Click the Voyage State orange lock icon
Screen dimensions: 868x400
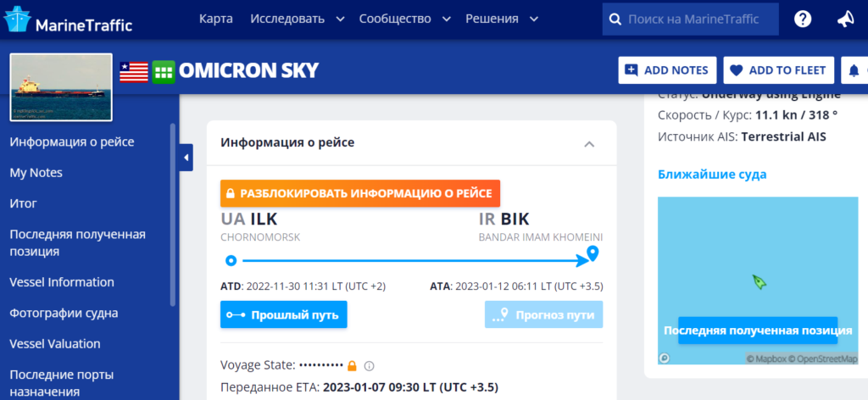click(x=352, y=366)
